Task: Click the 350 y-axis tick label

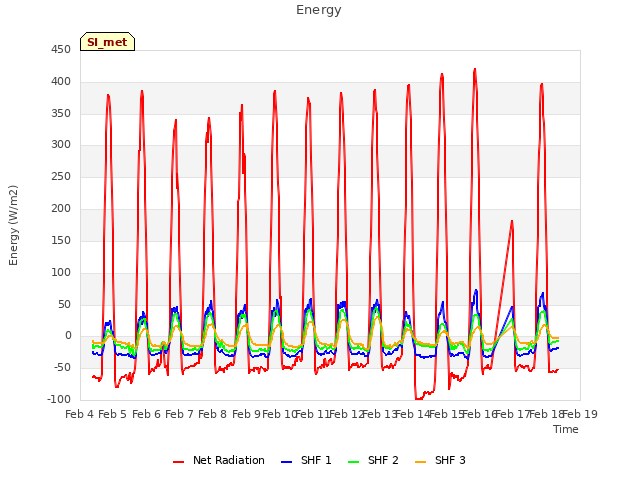Action: pos(61,113)
